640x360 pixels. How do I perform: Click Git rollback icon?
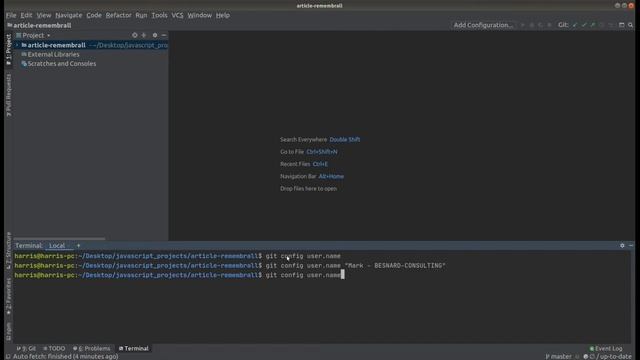coord(611,25)
